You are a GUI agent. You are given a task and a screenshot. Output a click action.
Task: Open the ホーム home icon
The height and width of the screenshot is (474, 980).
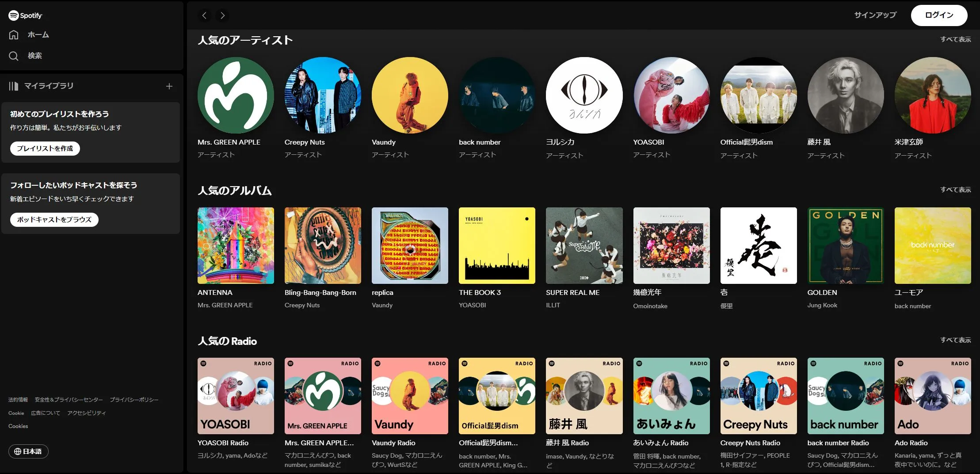(x=14, y=34)
